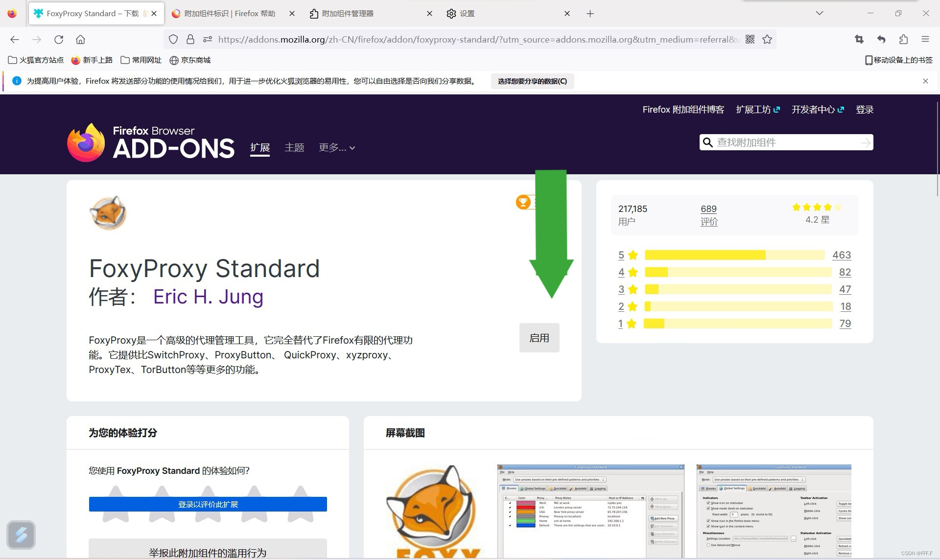Click the recommended trophy badge icon
Image resolution: width=940 pixels, height=560 pixels.
(523, 202)
